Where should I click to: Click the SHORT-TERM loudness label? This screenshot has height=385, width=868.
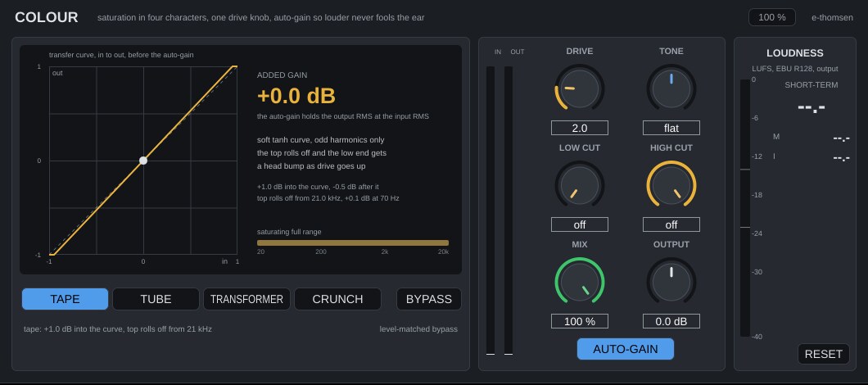click(811, 84)
